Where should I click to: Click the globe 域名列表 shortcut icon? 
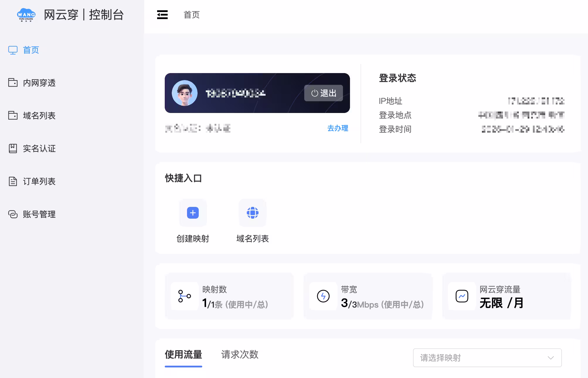pyautogui.click(x=253, y=213)
